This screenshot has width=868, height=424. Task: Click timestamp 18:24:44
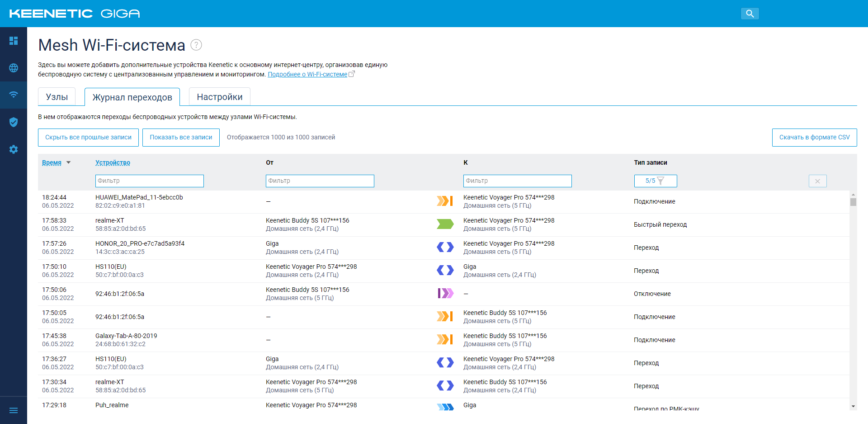tap(54, 197)
